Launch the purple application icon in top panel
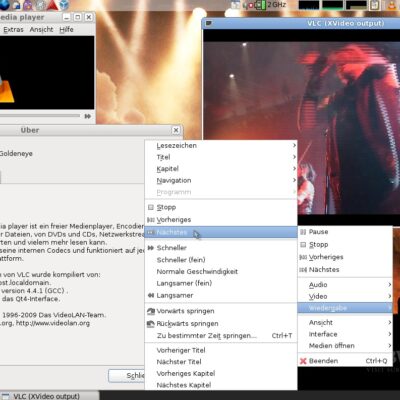This screenshot has height=400, width=400. point(28,5)
